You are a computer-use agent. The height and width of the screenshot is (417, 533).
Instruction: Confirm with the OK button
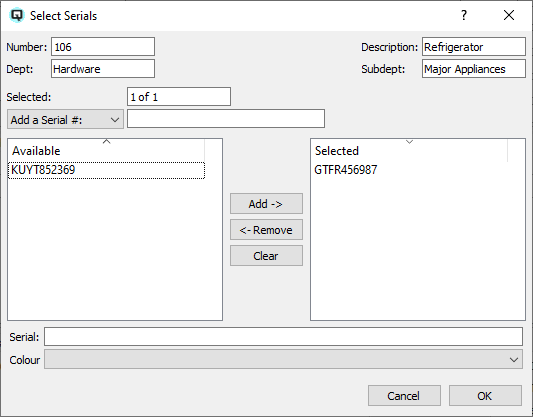coord(485,396)
